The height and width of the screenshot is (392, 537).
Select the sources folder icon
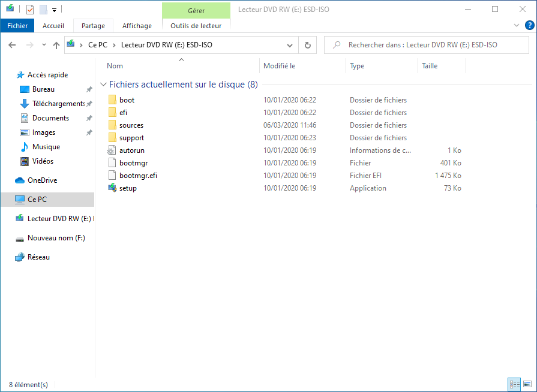point(112,125)
